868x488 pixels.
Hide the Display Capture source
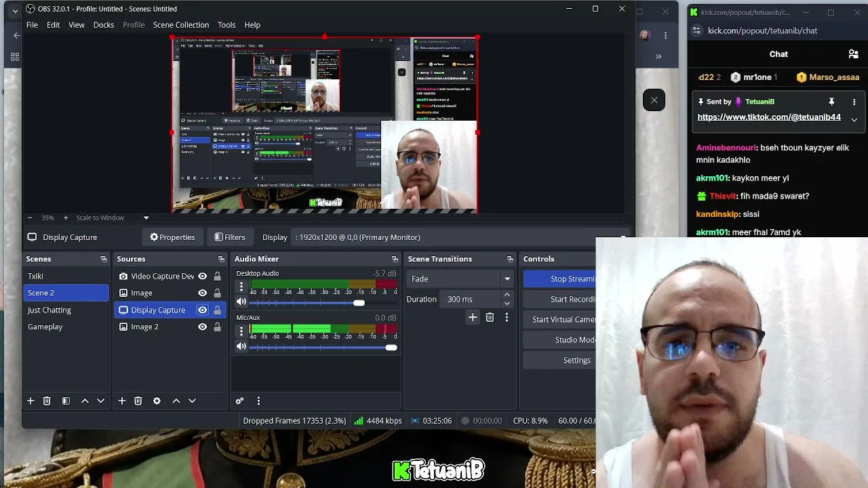202,310
